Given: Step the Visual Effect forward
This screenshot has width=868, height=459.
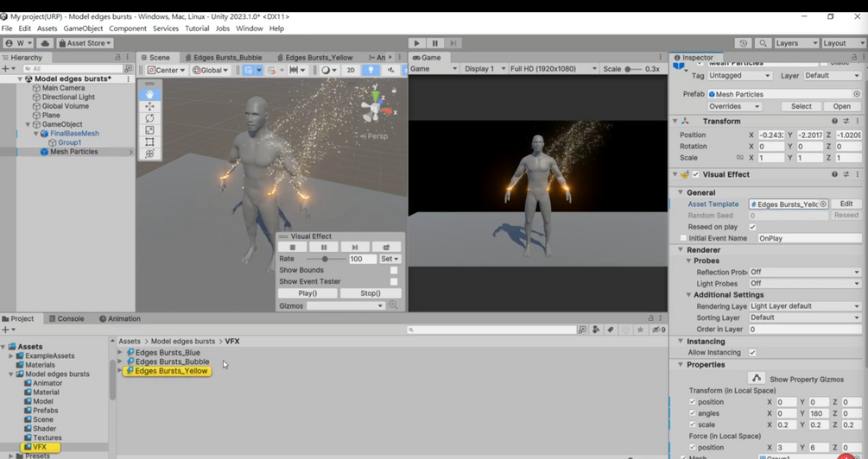Looking at the screenshot, I should [355, 248].
